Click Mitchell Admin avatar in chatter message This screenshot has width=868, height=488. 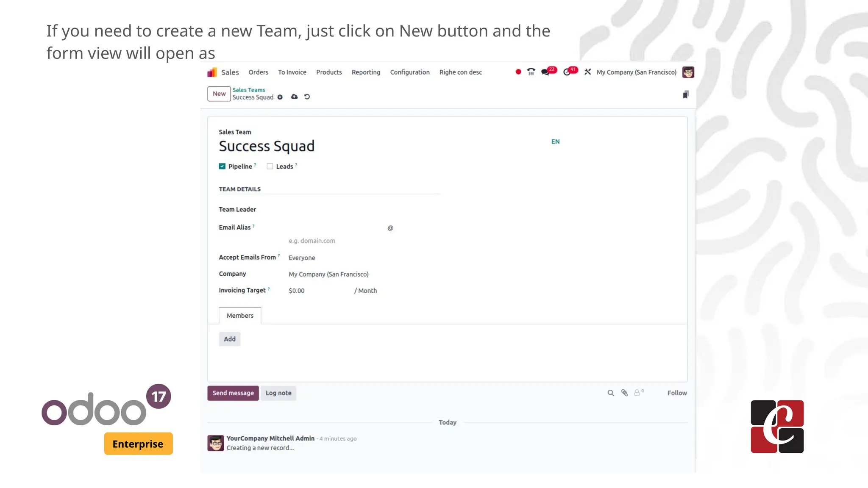tap(215, 443)
